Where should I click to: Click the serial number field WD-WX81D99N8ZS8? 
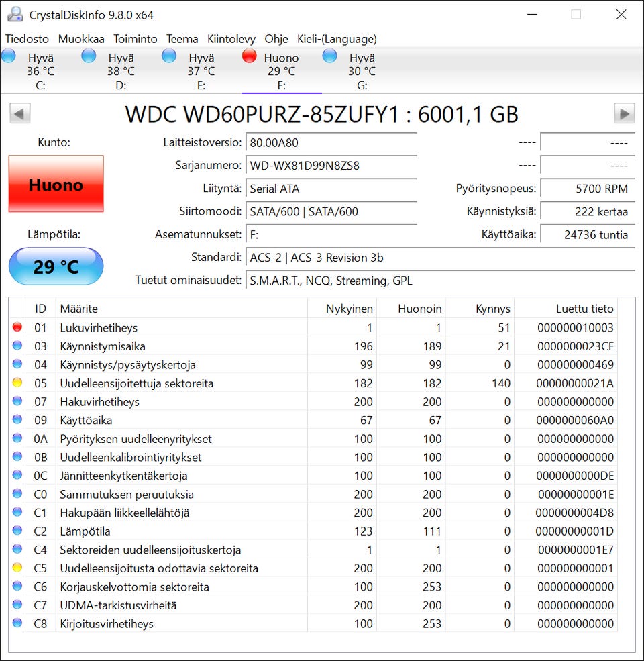point(331,166)
